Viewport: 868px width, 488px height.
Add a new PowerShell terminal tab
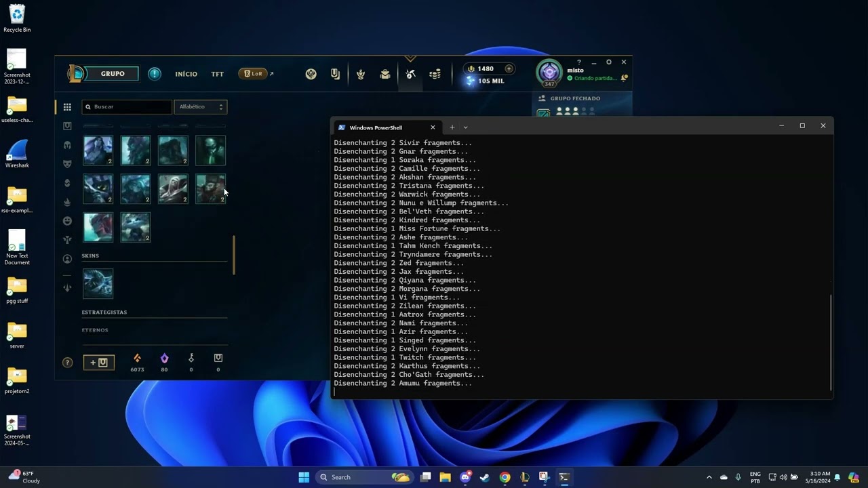pos(452,127)
